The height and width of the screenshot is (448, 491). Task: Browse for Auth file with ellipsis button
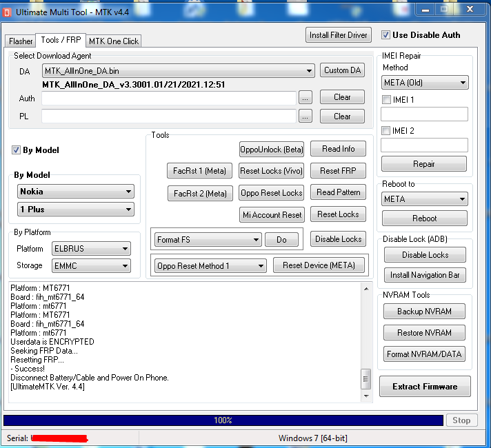coord(305,98)
